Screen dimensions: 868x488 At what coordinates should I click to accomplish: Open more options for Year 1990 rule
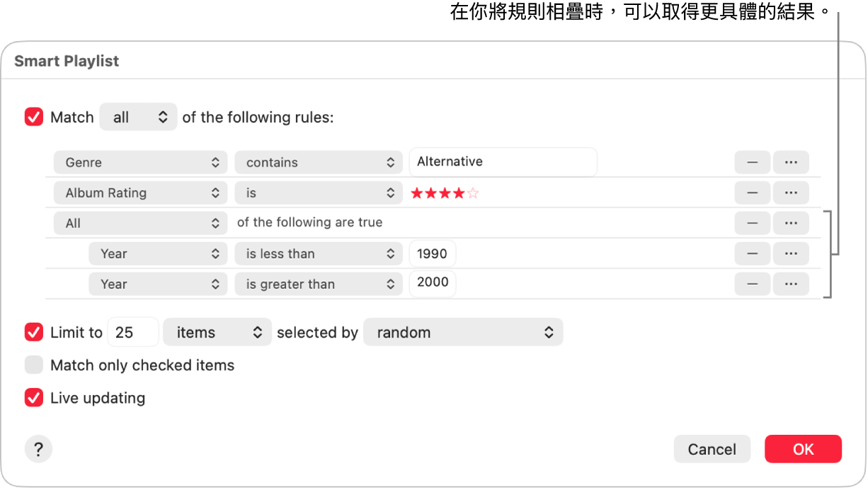(791, 254)
